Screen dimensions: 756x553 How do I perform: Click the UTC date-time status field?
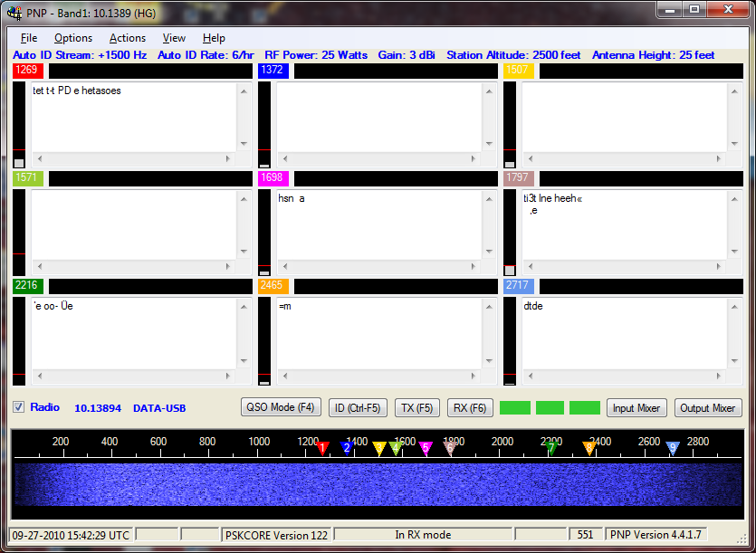coord(71,535)
